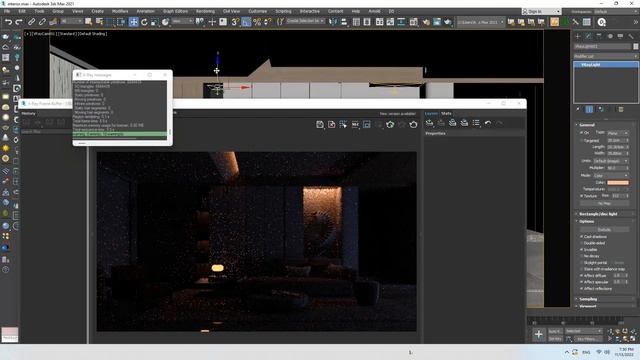Switch to Stats tab in Frame Buffer

tap(446, 113)
